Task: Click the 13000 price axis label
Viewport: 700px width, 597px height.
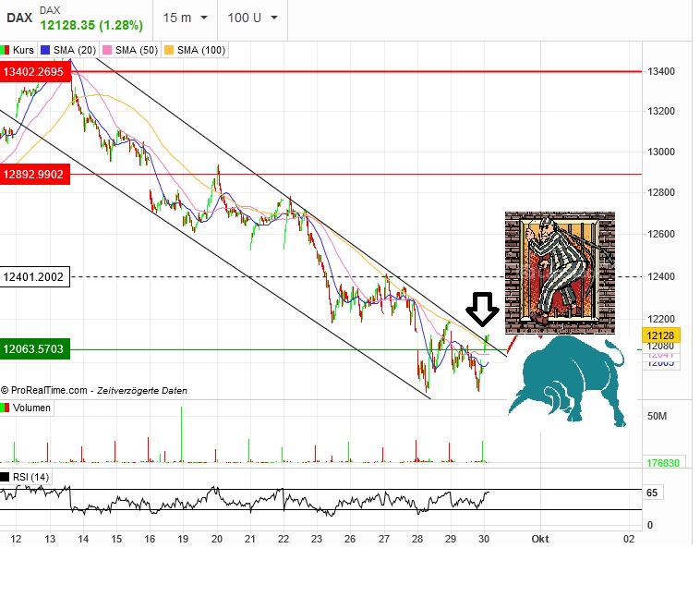Action: [x=661, y=152]
